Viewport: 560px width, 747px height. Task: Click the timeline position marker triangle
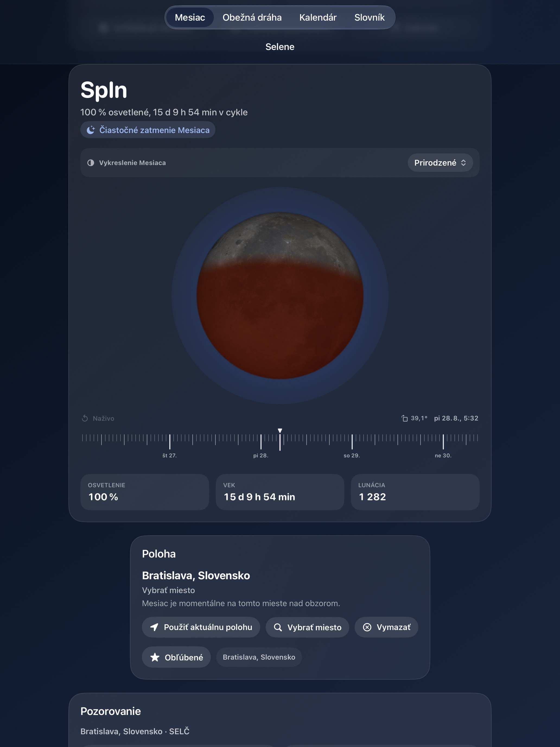click(280, 431)
